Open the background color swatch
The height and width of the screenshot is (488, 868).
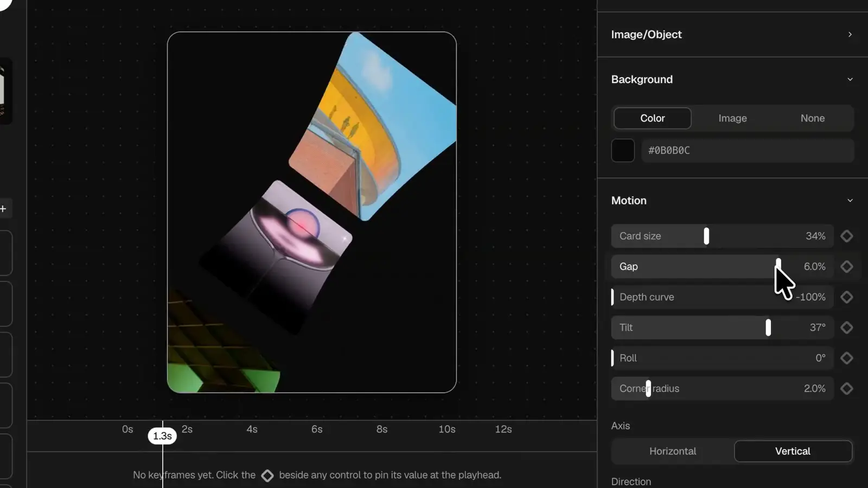[623, 150]
